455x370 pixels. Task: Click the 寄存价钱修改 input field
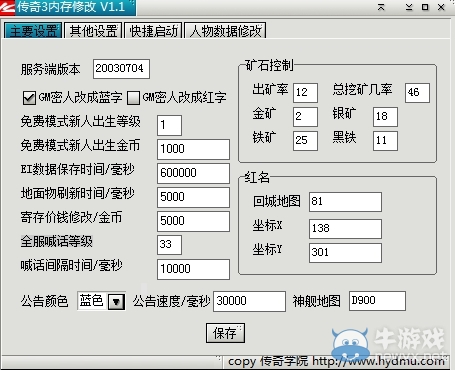[x=193, y=221]
